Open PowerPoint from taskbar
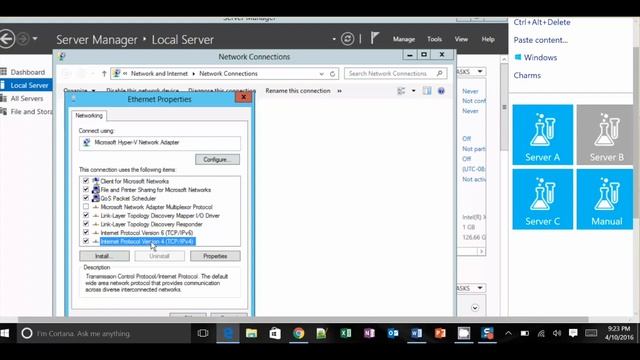 [x=440, y=333]
